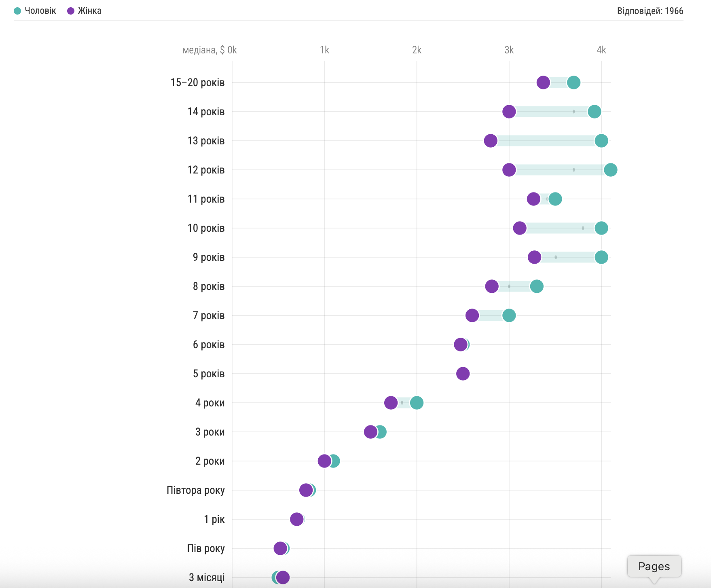Click the teal Чоловік legend swatch
This screenshot has height=588, width=711.
click(17, 11)
